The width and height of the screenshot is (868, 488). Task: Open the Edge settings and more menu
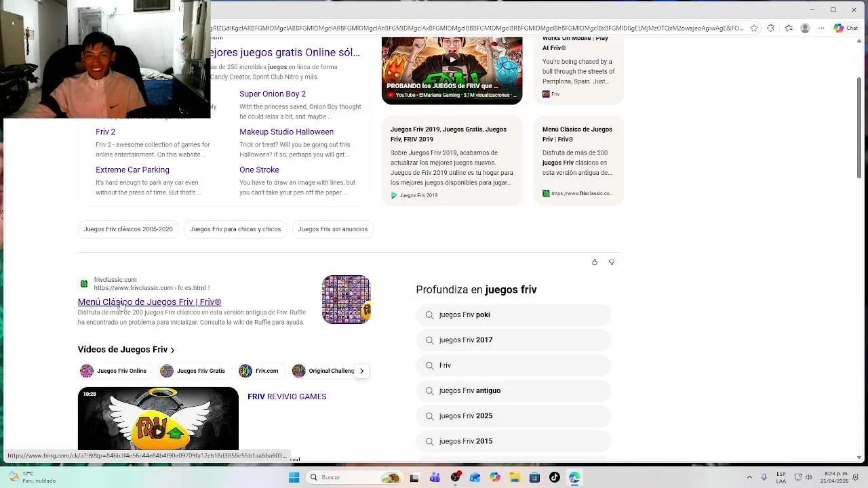821,28
